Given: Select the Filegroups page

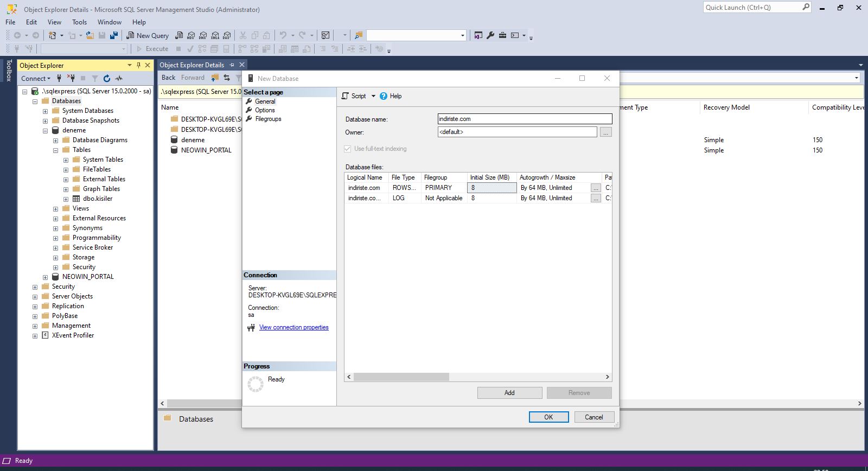Looking at the screenshot, I should pos(268,119).
